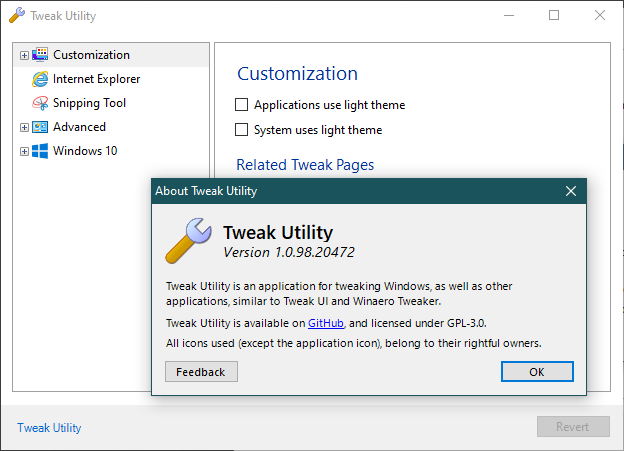Confirm About dialog with OK
The height and width of the screenshot is (451, 624).
point(537,372)
